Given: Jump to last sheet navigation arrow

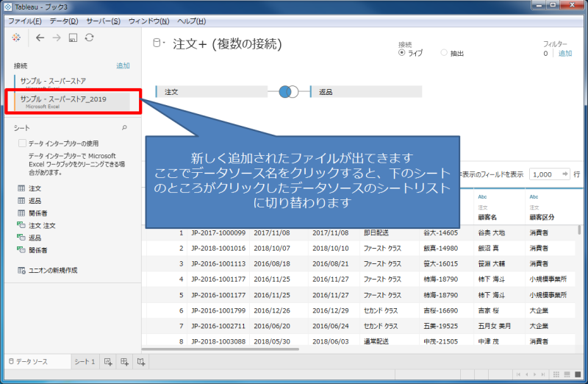Looking at the screenshot, I should click(x=542, y=374).
